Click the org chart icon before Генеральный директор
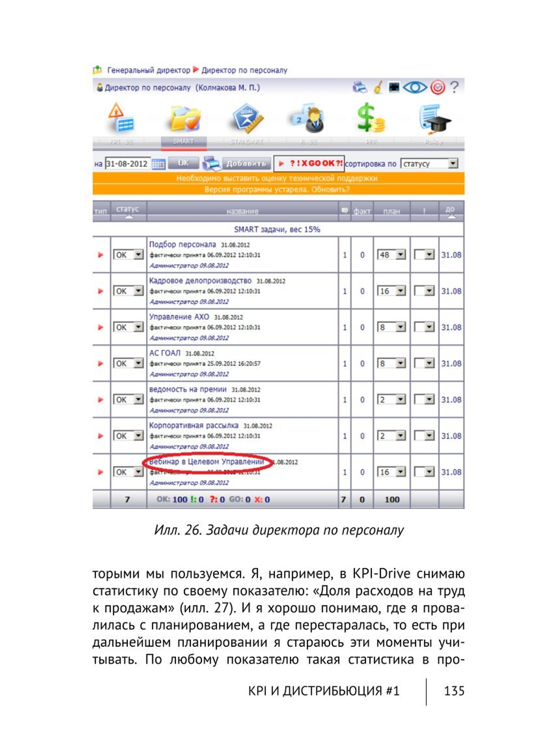535x756 pixels. (x=97, y=70)
